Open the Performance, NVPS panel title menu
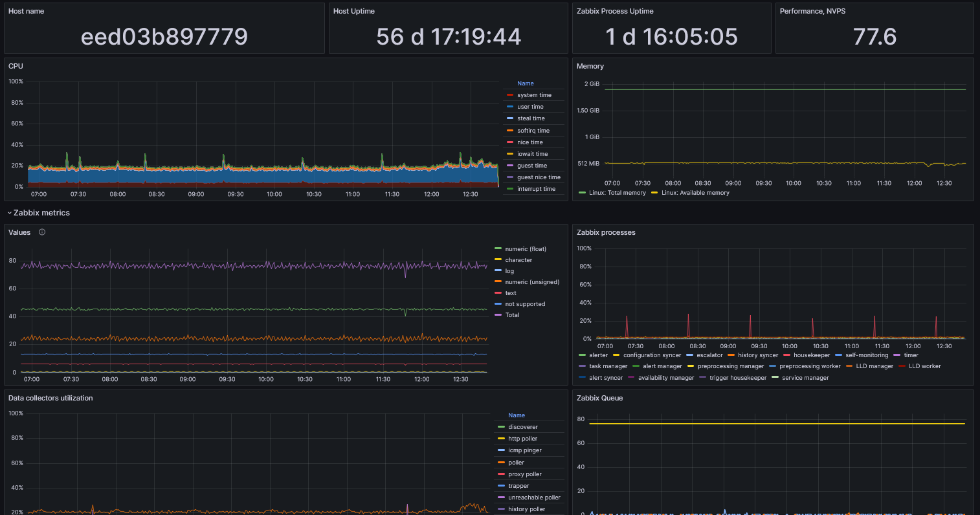980x515 pixels. 812,11
